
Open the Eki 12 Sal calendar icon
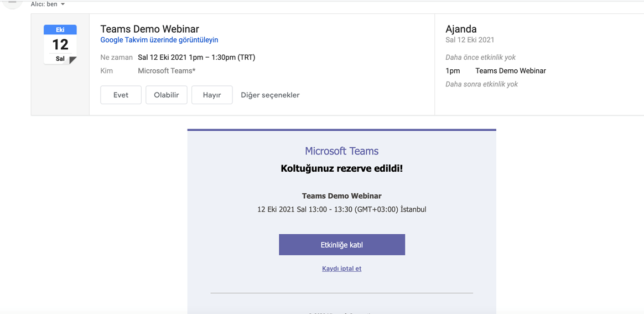tap(60, 44)
